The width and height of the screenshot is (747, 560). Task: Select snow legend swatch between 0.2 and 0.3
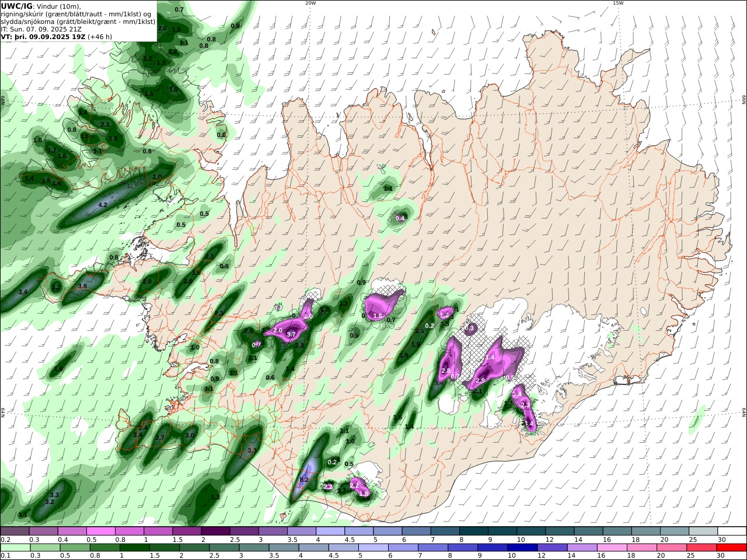pos(15,531)
